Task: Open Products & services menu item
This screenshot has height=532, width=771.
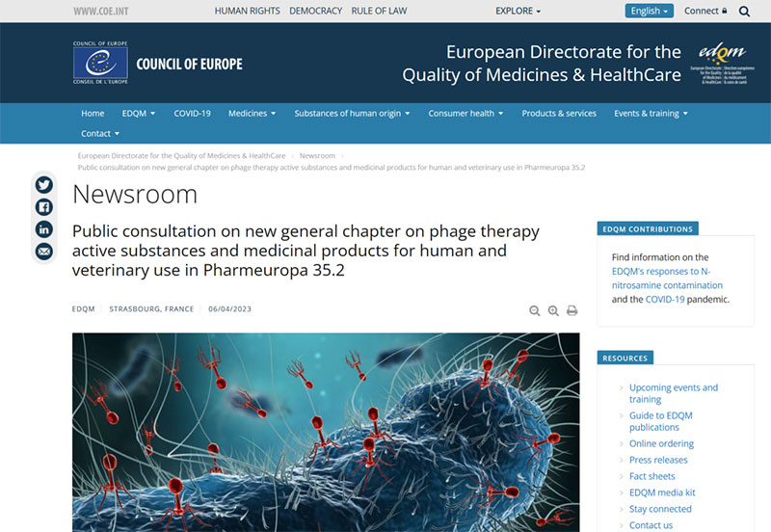Action: [559, 114]
